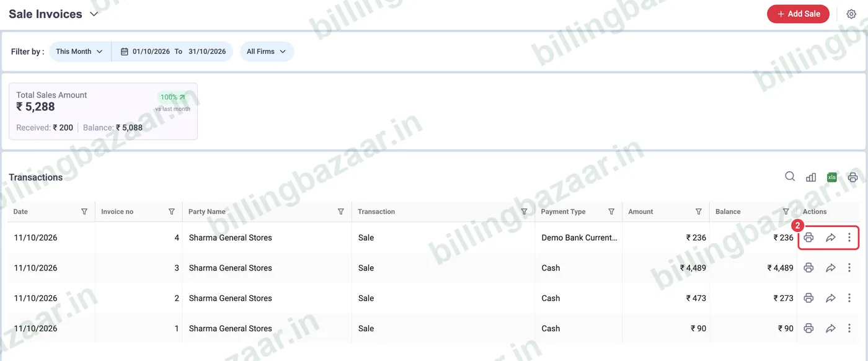Filter the Transaction column

(525, 212)
